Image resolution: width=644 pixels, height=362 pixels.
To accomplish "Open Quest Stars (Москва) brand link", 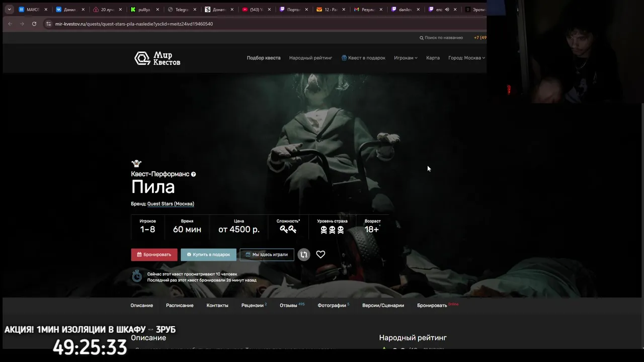I will (x=171, y=204).
